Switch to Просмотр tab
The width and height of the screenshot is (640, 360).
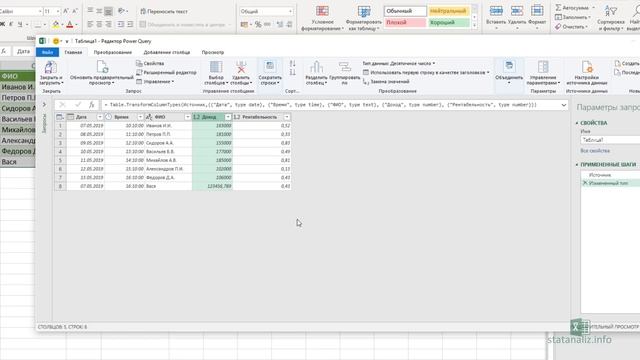[213, 52]
